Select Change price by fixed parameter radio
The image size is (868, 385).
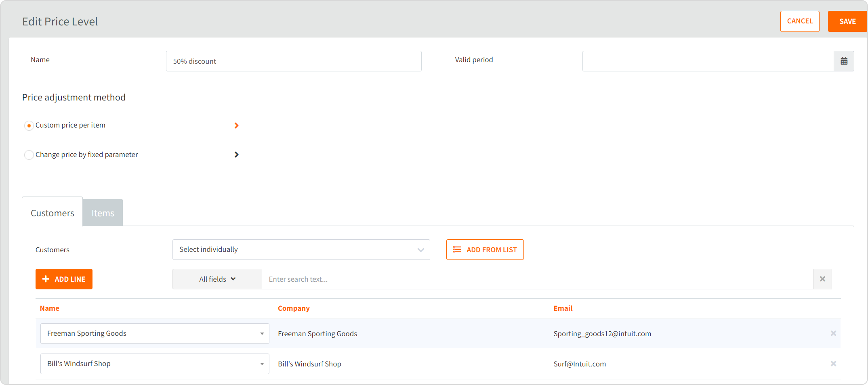point(29,155)
